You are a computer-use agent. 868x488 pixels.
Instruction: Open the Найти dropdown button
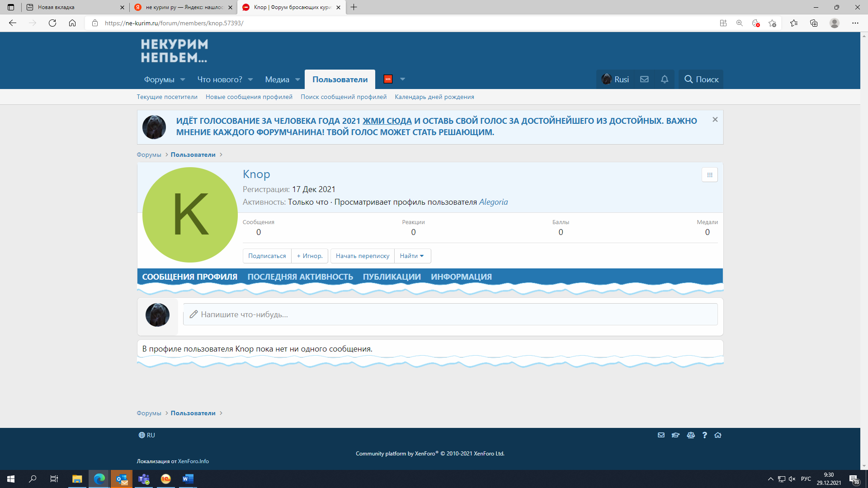point(412,256)
